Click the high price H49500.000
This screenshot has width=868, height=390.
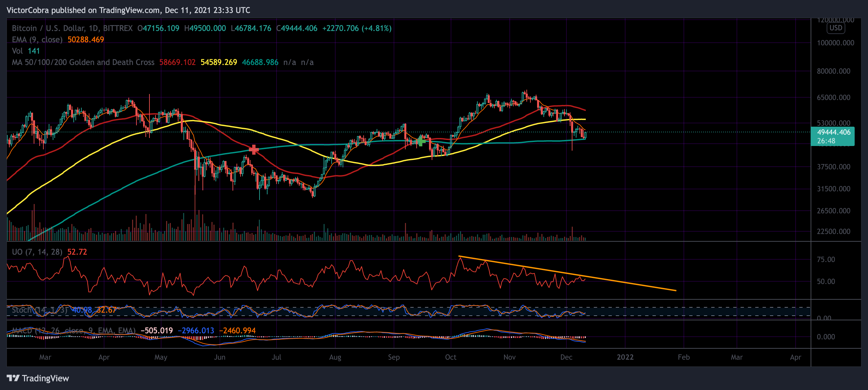(205, 28)
